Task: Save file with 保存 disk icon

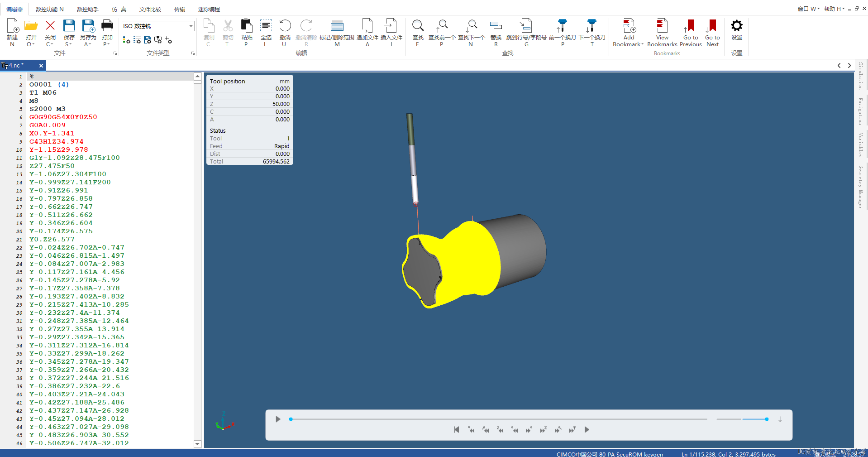Action: (x=69, y=26)
